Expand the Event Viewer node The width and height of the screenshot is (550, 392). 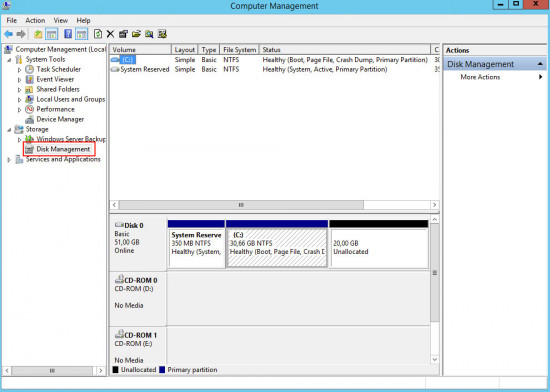(x=20, y=80)
